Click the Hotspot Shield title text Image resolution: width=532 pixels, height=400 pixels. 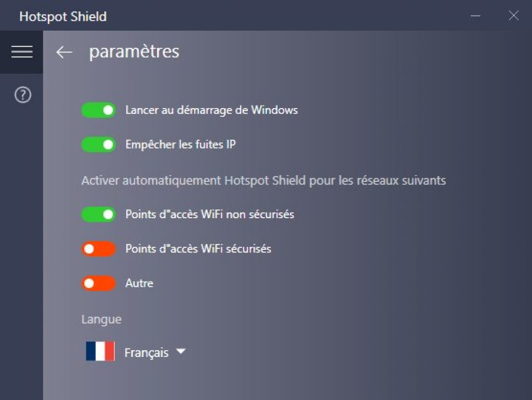point(63,16)
